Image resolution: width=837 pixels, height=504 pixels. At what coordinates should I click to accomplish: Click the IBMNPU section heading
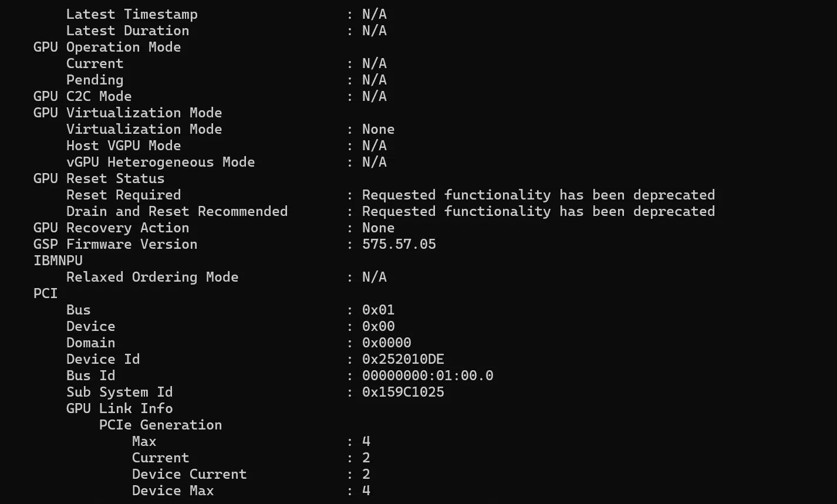[x=58, y=261]
